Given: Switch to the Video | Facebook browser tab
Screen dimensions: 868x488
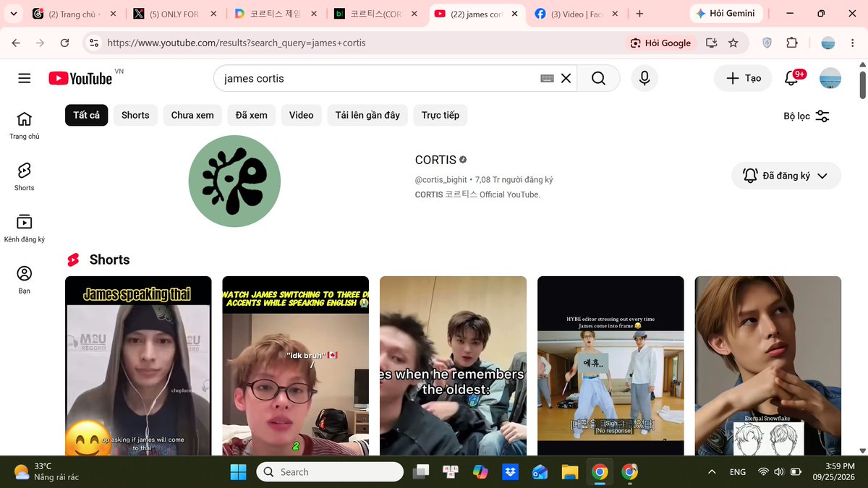Looking at the screenshot, I should [x=576, y=14].
